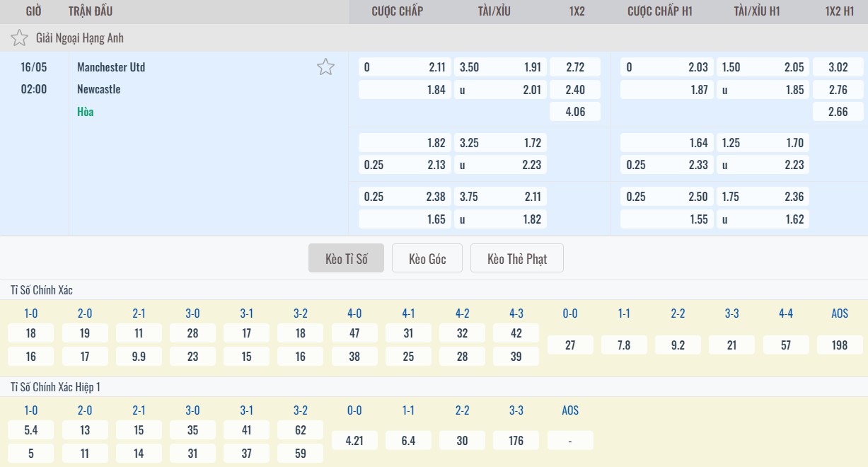The width and height of the screenshot is (868, 467).
Task: Favorite the Giải Ngoại Hạng Anh league star
Action: pos(19,38)
